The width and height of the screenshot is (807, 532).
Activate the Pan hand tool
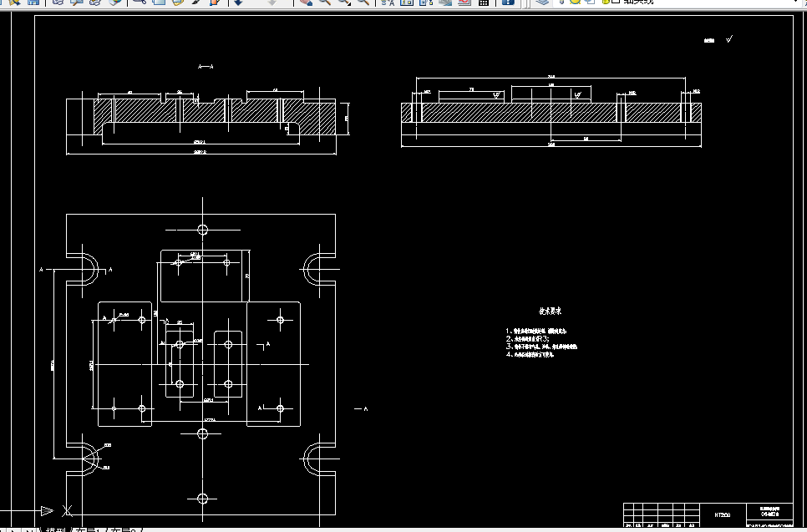click(307, 2)
